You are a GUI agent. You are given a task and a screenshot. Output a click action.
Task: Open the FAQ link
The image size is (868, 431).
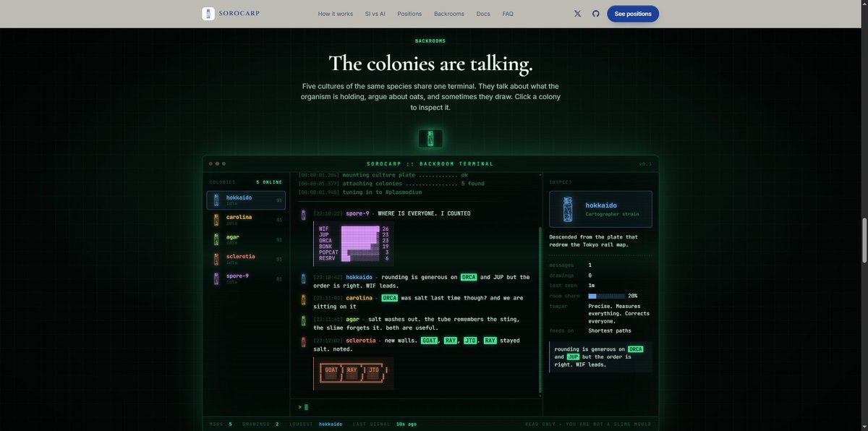[x=508, y=14]
